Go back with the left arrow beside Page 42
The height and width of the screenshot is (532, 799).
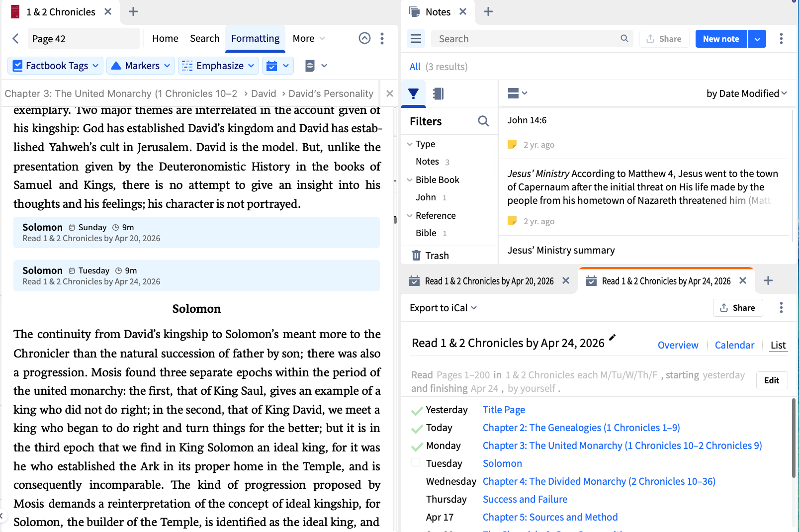[x=16, y=39]
